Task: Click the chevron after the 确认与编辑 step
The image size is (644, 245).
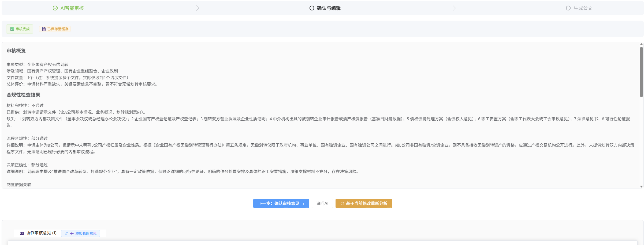Action: tap(454, 8)
